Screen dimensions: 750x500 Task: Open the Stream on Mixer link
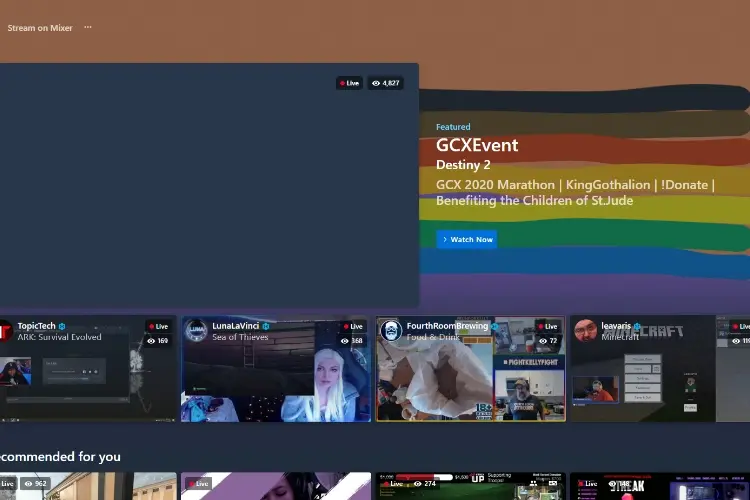tap(40, 28)
